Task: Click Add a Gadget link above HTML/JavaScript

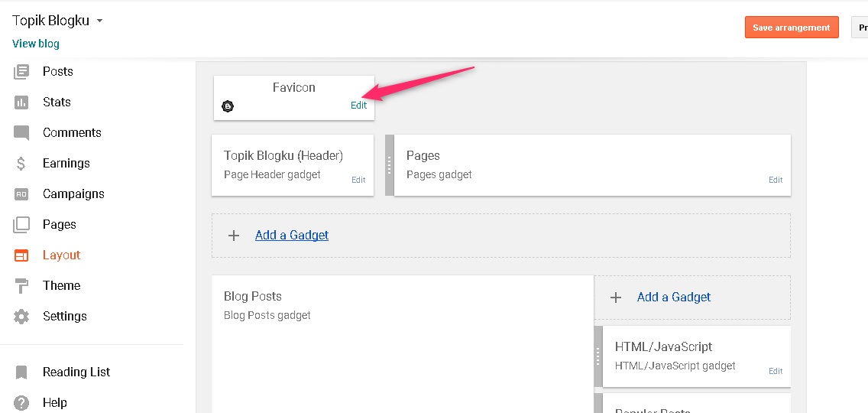Action: tap(674, 298)
